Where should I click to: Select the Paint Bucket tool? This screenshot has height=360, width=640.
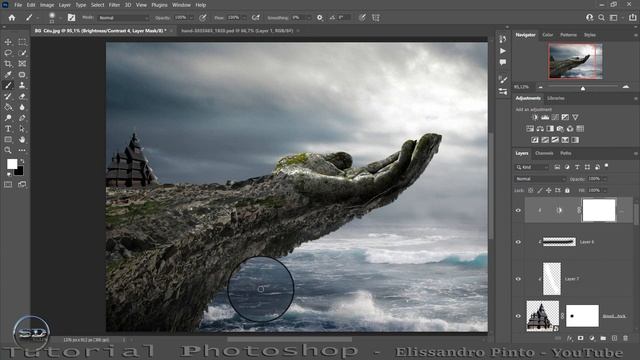[x=8, y=107]
